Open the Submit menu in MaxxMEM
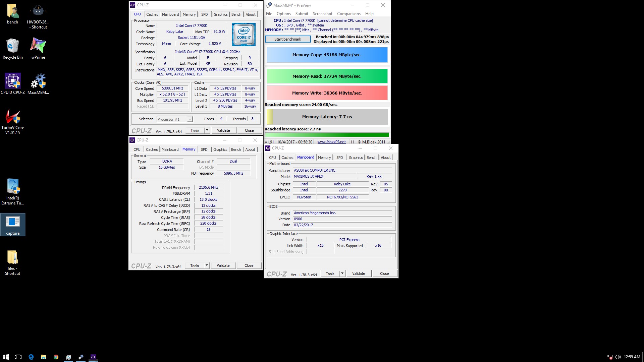 (302, 14)
